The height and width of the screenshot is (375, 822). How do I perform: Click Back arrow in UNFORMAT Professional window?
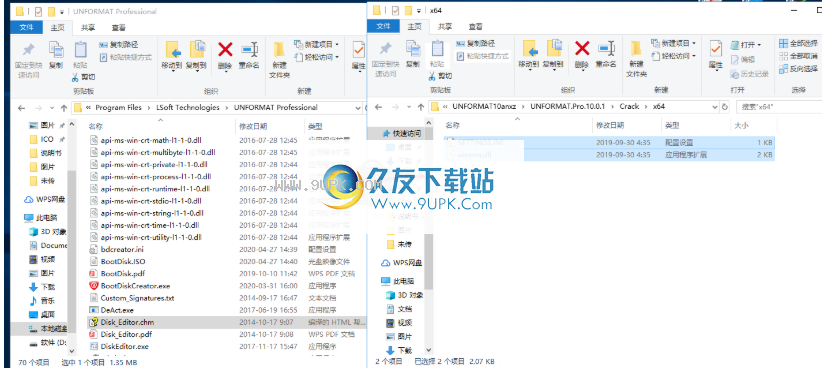(x=21, y=108)
